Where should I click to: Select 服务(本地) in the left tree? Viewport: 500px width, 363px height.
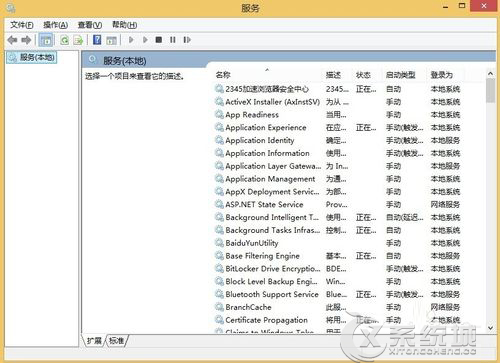[x=32, y=57]
